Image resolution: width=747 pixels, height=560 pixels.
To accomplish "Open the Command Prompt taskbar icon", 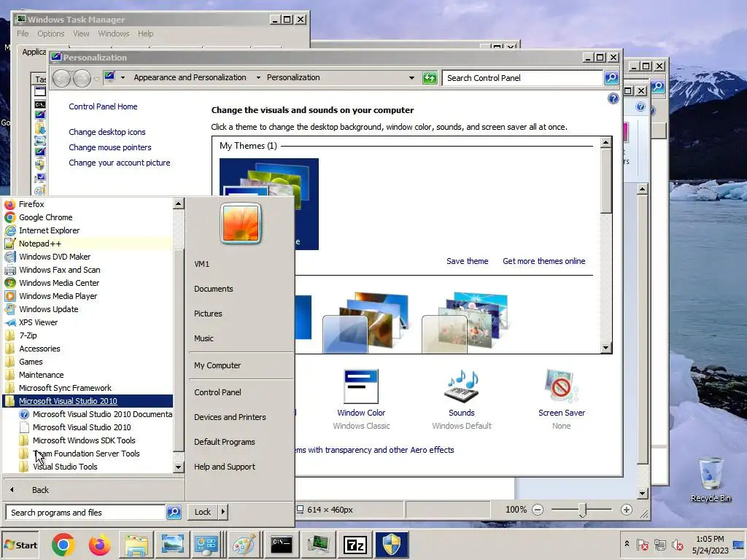I will tap(281, 545).
